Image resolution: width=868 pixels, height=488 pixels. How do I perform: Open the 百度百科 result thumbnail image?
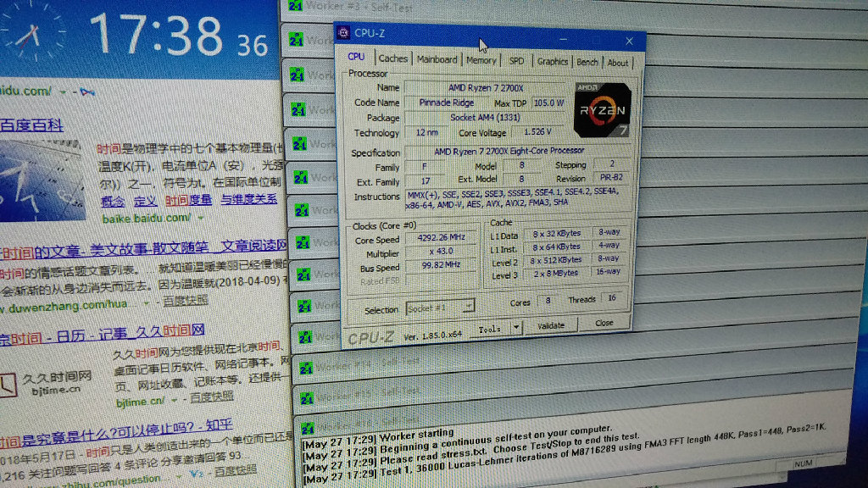pos(42,181)
